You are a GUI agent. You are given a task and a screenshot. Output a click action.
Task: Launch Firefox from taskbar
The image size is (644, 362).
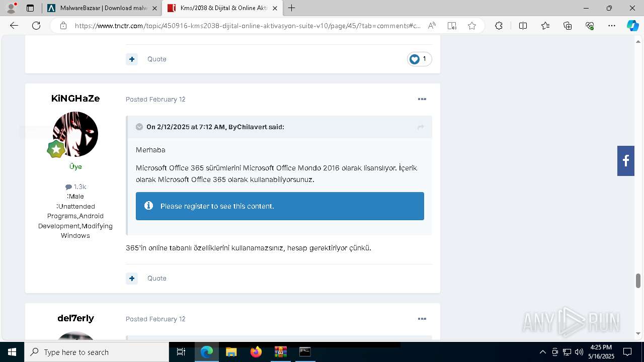[x=256, y=352]
